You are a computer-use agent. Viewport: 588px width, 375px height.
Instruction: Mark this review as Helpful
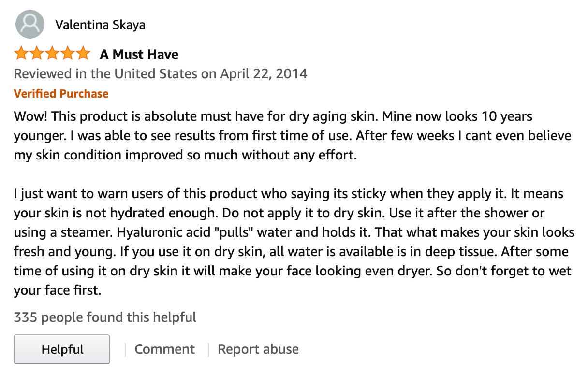(62, 349)
